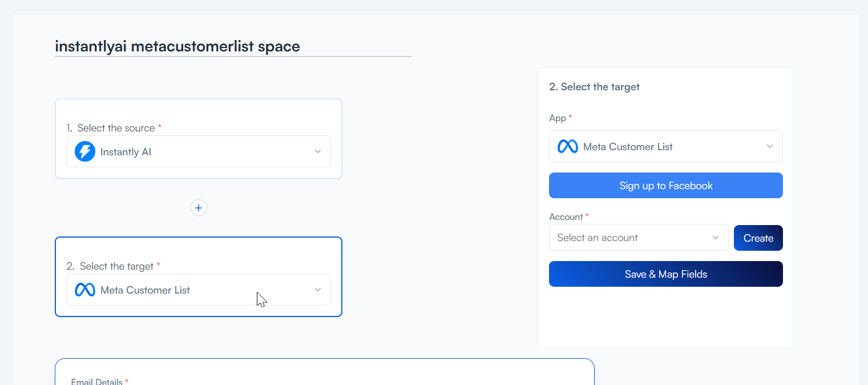Click the Email Details section label
868x385 pixels.
click(96, 381)
